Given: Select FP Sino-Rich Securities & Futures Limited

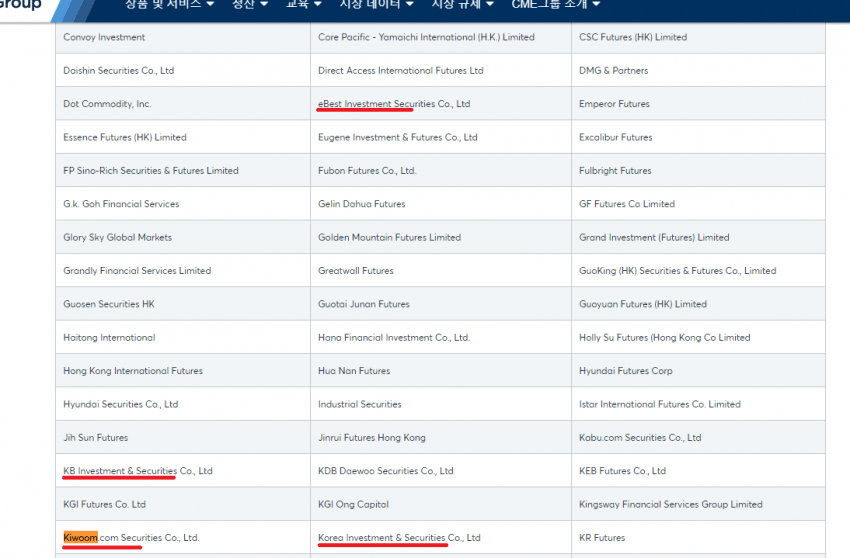Looking at the screenshot, I should point(151,170).
